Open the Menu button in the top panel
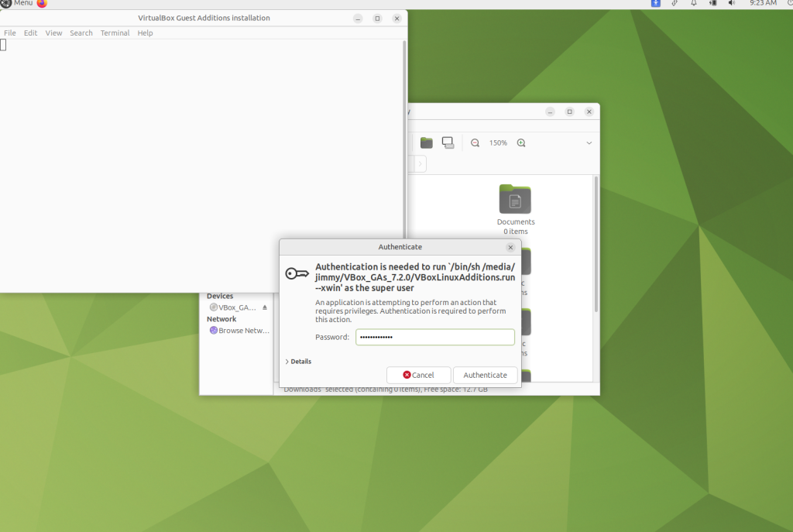 pos(17,3)
